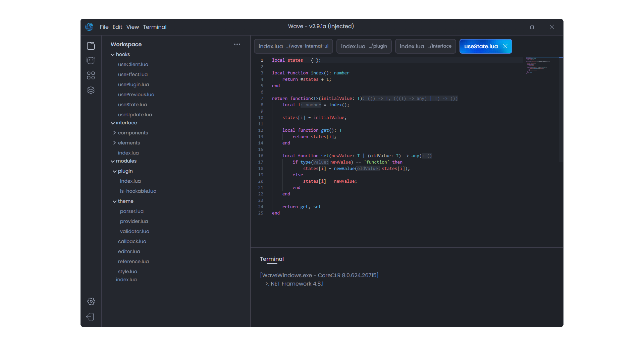Open settings gear icon
644x362 pixels.
pos(91,301)
